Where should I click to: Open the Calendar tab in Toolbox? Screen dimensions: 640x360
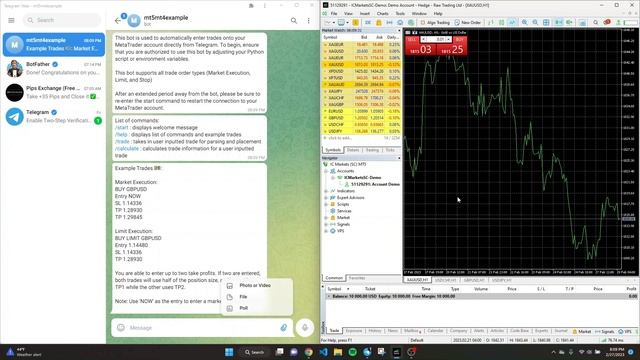point(435,331)
